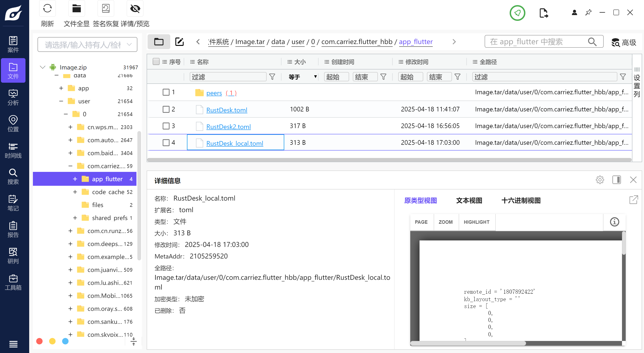
Task: Select the HIGHLIGHT preview tab
Action: (x=477, y=222)
